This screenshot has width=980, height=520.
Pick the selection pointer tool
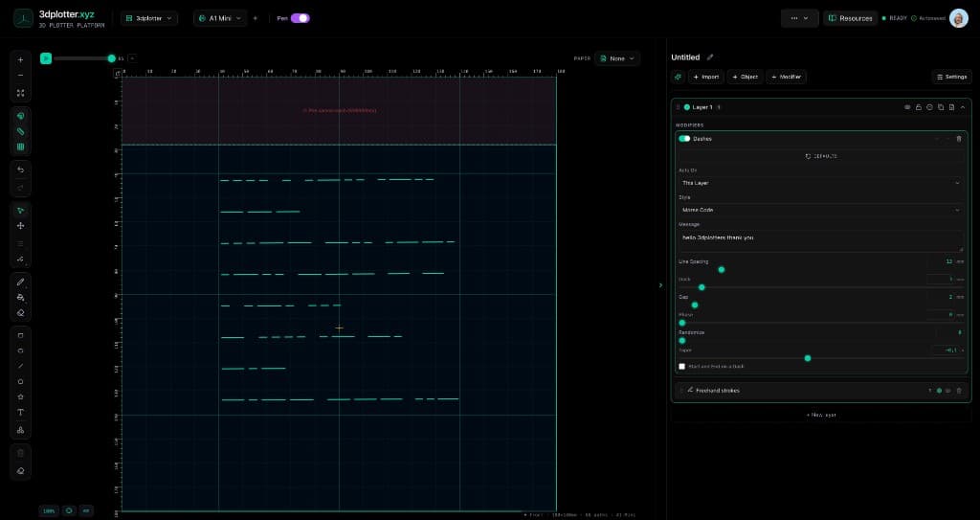click(21, 211)
